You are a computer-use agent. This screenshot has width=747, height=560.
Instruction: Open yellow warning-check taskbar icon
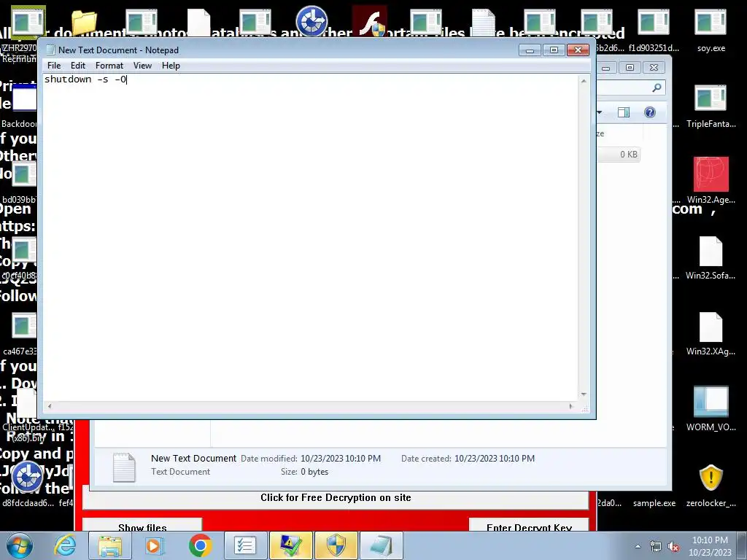tap(290, 545)
